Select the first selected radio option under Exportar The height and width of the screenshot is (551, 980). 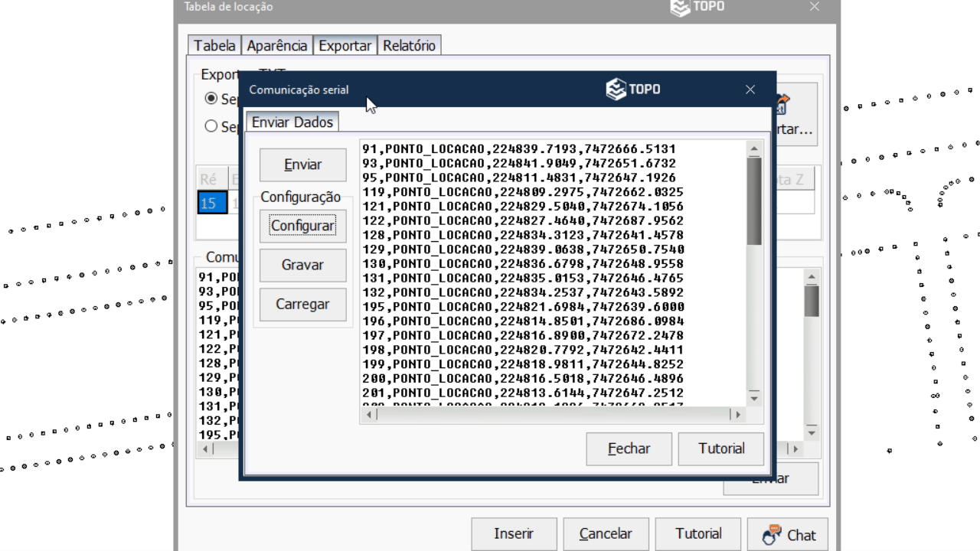[x=210, y=99]
